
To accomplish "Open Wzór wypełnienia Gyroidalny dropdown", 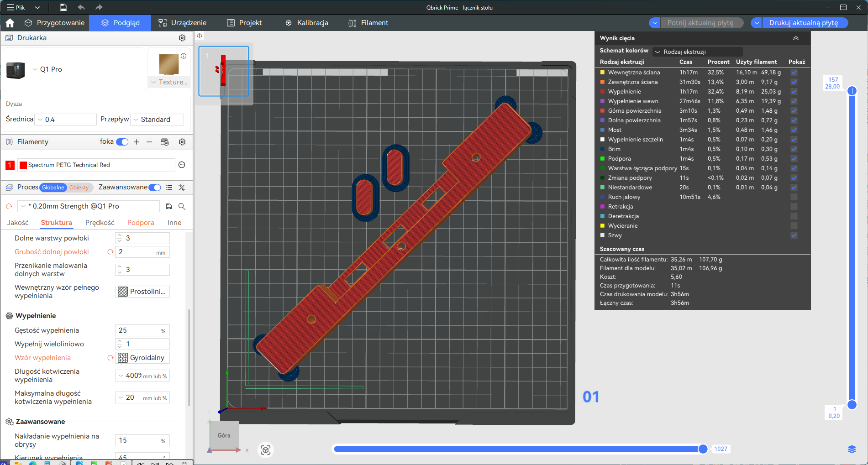I will (143, 358).
